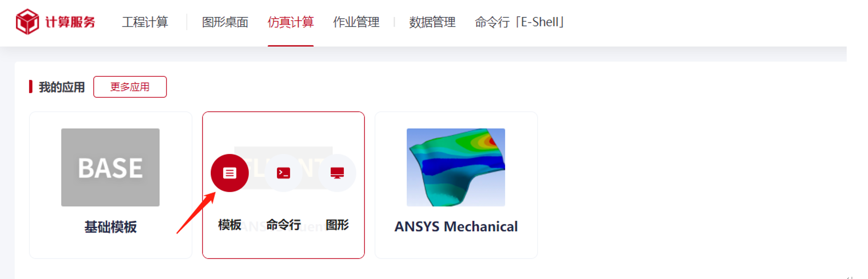Click the 我的应用 section heading
The image size is (868, 279).
(x=62, y=87)
